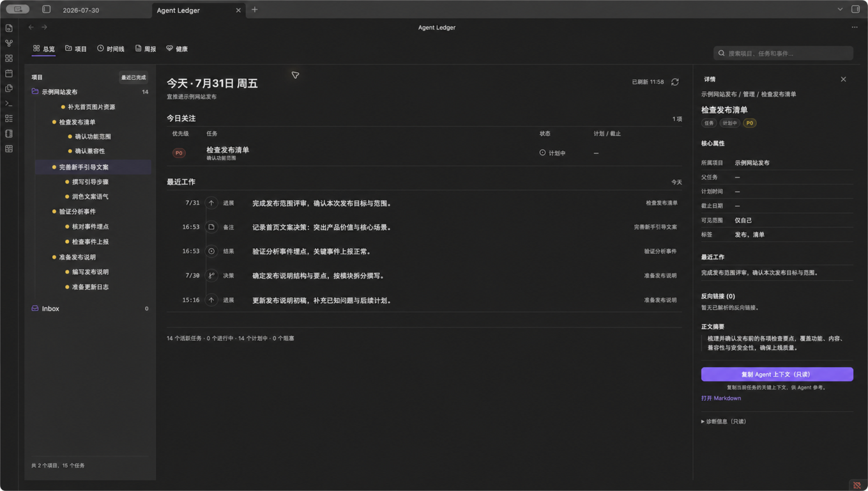Select 补充首页图片资源 task in tree
This screenshot has width=868, height=491.
[92, 107]
